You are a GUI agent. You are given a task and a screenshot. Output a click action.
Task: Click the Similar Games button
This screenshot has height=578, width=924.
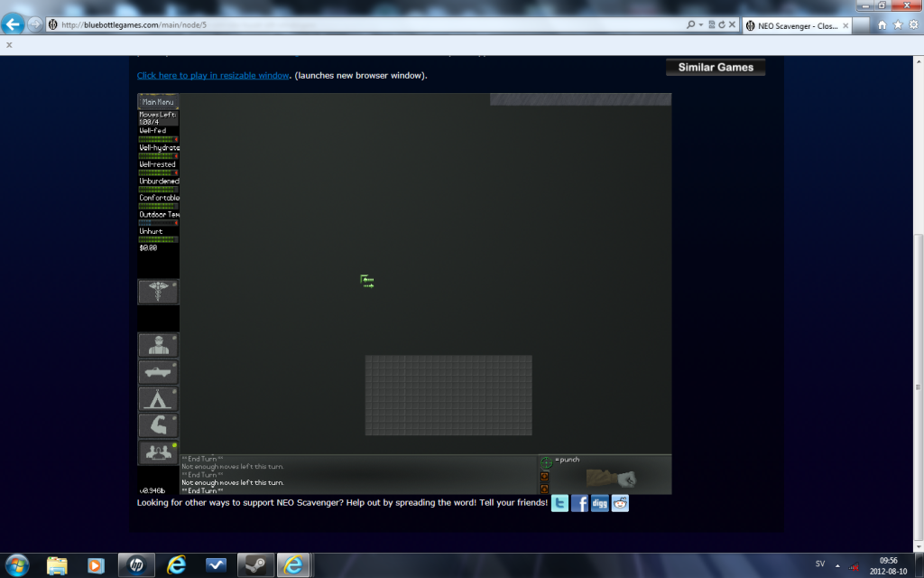coord(716,67)
